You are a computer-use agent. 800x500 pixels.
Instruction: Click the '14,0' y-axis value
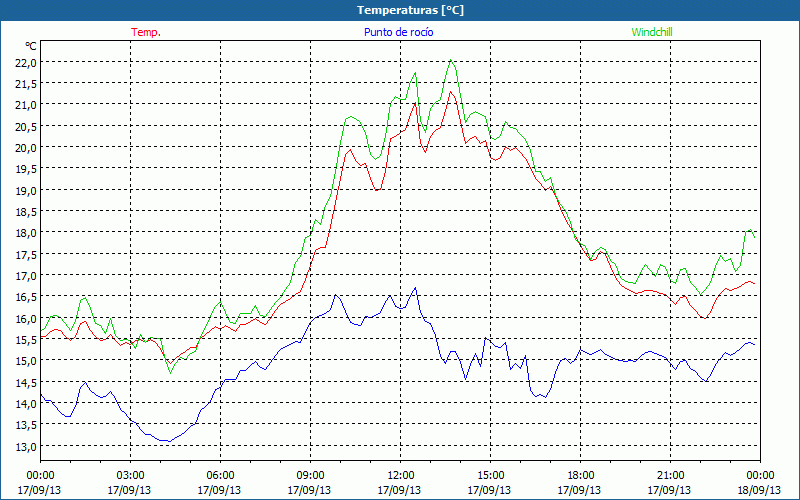[26, 404]
